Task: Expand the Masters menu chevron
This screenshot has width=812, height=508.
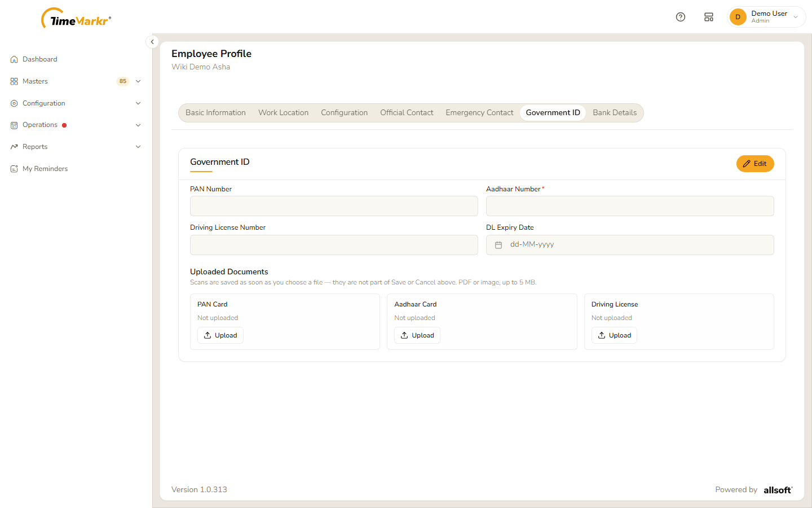Action: coord(138,81)
